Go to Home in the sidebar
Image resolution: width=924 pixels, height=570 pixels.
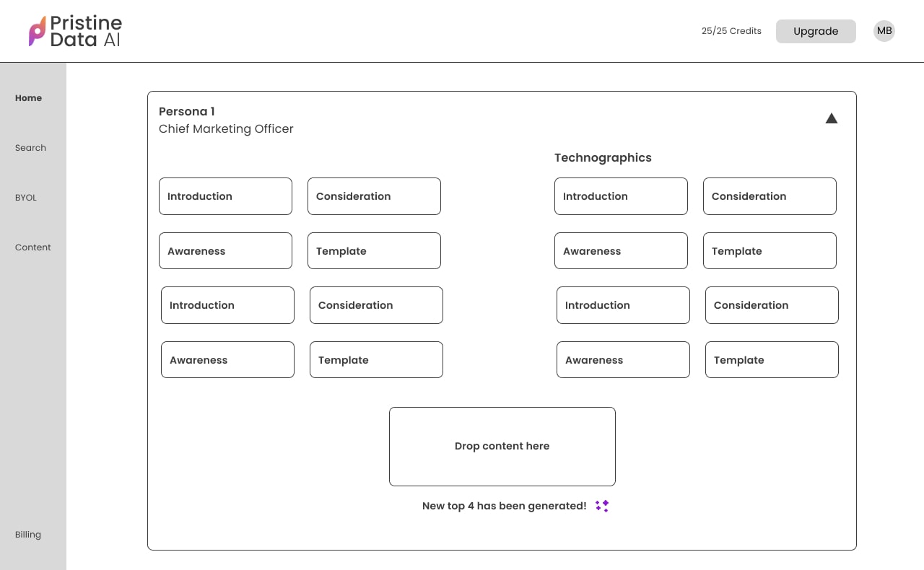[29, 98]
